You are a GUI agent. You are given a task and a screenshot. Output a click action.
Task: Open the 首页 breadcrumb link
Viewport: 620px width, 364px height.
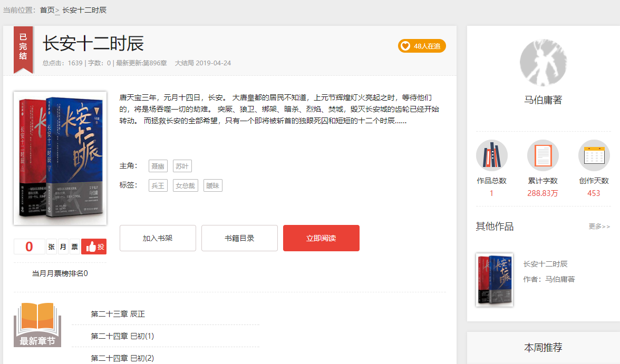pos(47,10)
